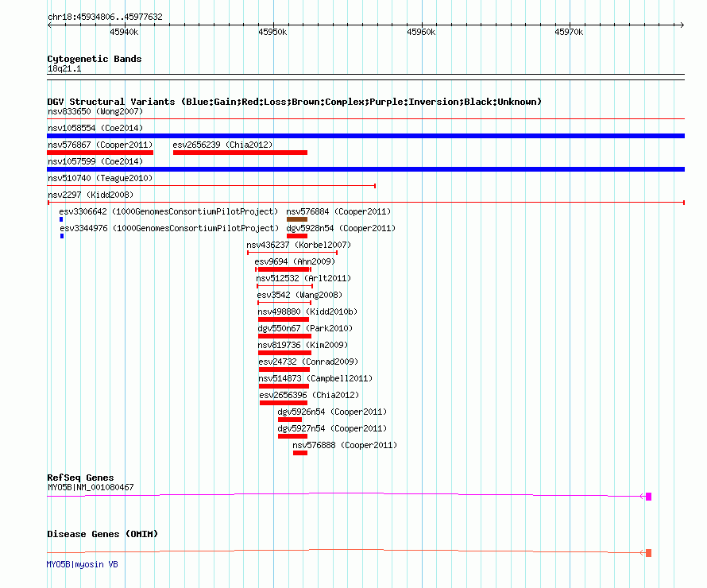
Task: Click the chr18:45934806..45977632 coordinates text
Action: click(x=105, y=17)
